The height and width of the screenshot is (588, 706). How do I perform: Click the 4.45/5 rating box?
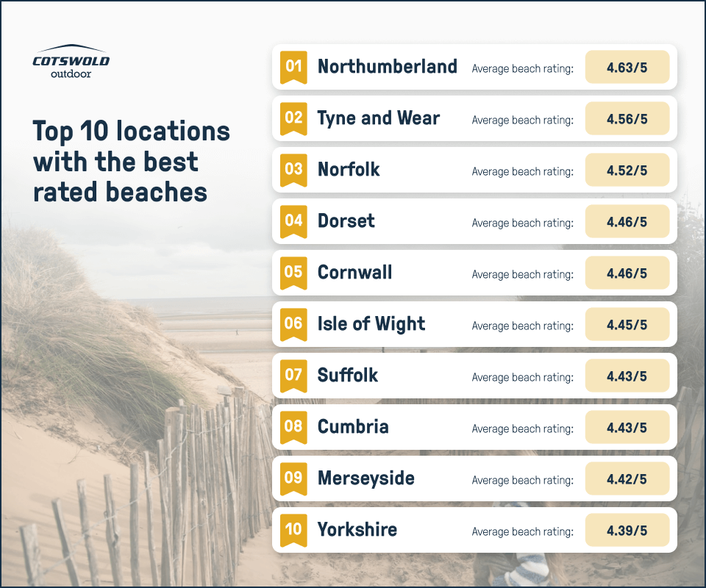click(627, 324)
